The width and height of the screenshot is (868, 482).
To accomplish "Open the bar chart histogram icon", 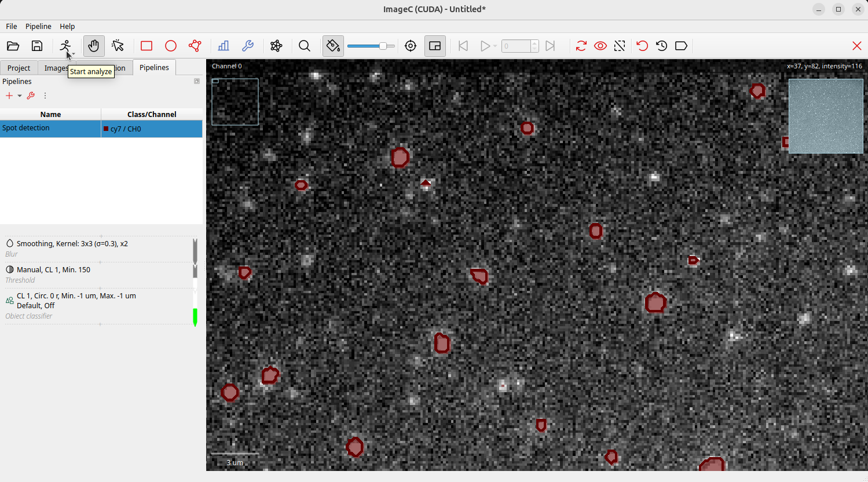I will (224, 46).
